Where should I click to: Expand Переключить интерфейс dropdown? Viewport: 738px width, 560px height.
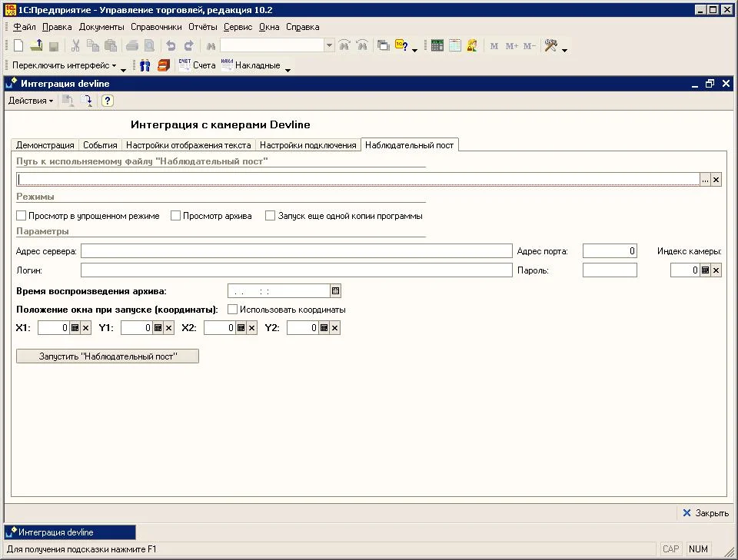click(x=64, y=65)
